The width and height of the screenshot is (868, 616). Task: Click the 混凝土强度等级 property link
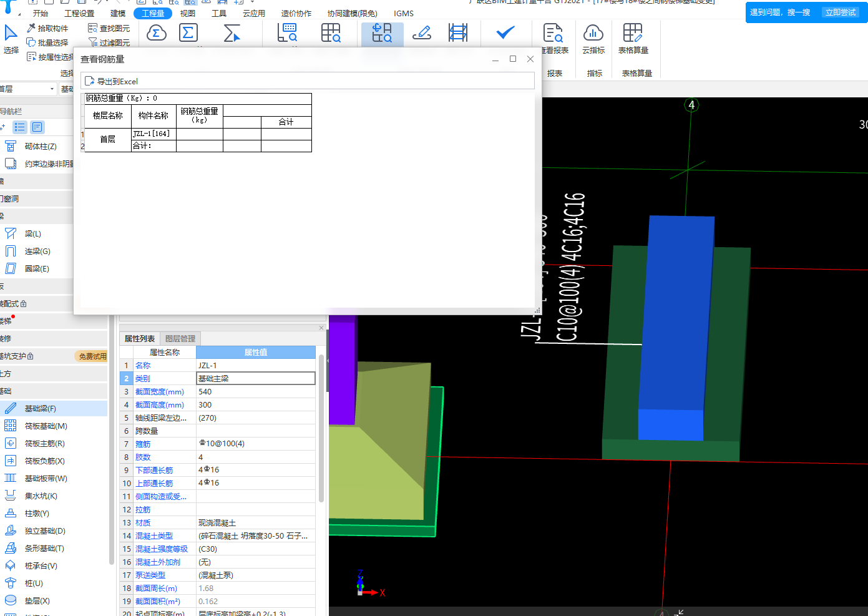(x=162, y=549)
